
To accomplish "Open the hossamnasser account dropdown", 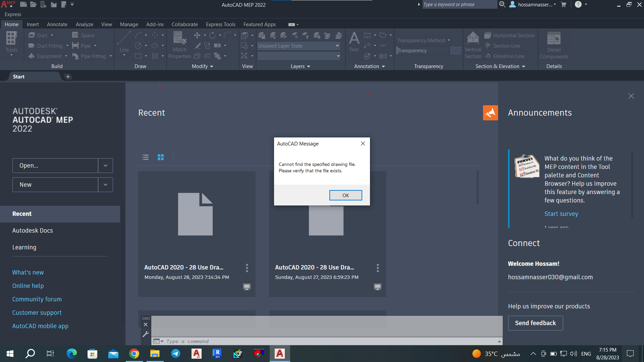I will tap(533, 4).
